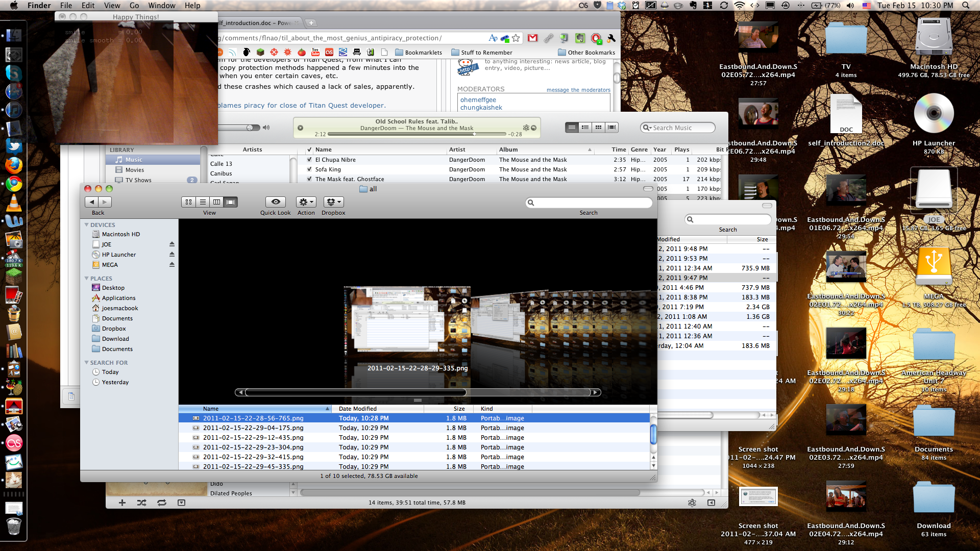Click iTunes shuffle button
Image resolution: width=980 pixels, height=551 pixels.
tap(141, 503)
